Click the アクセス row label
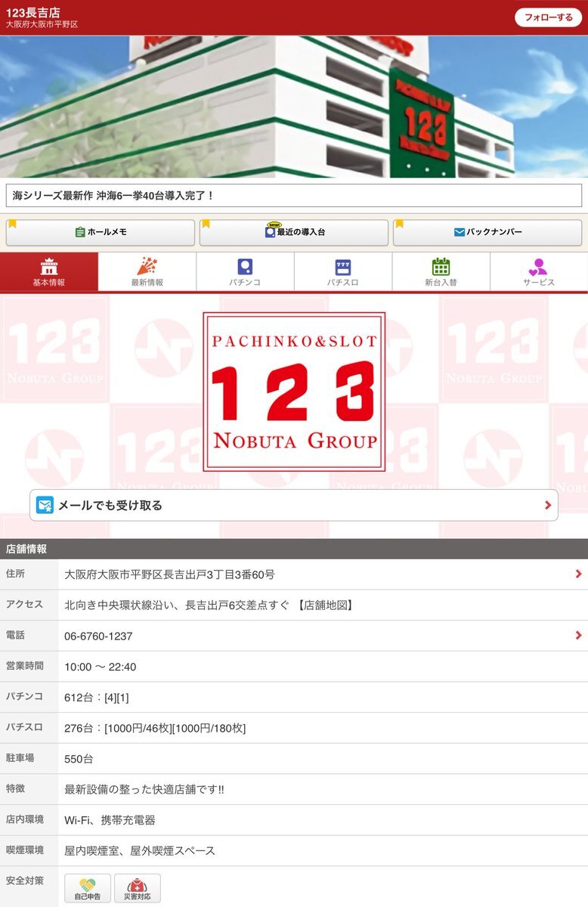 24,605
